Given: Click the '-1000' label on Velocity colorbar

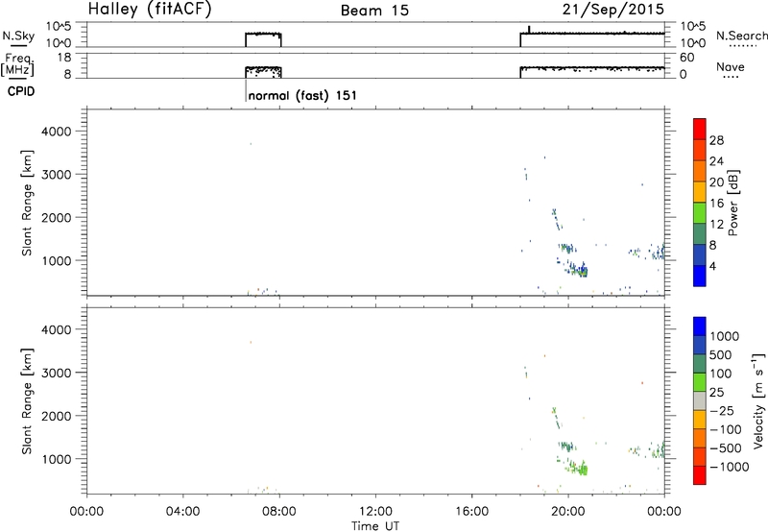Looking at the screenshot, I should 730,467.
